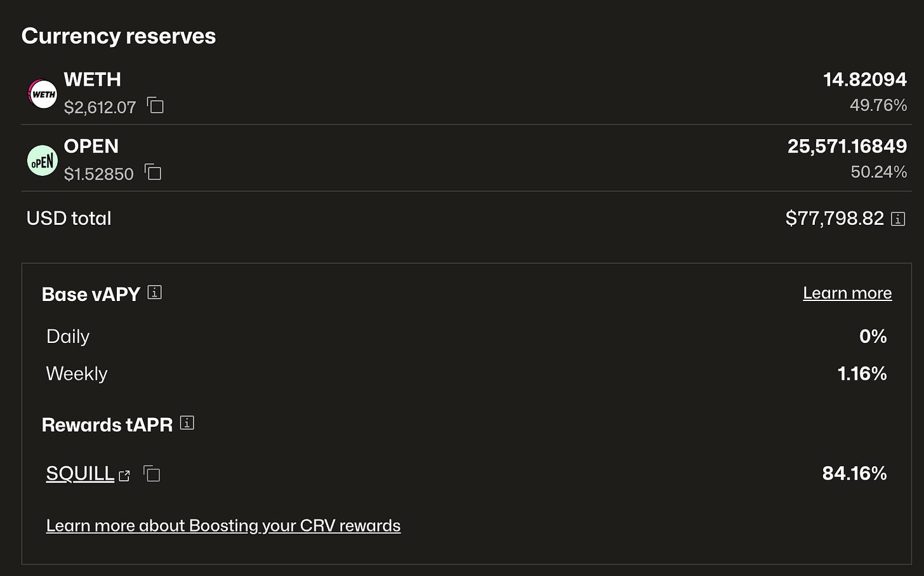Click the SQUILL 84.16% reward rate
This screenshot has width=924, height=576.
coord(854,473)
